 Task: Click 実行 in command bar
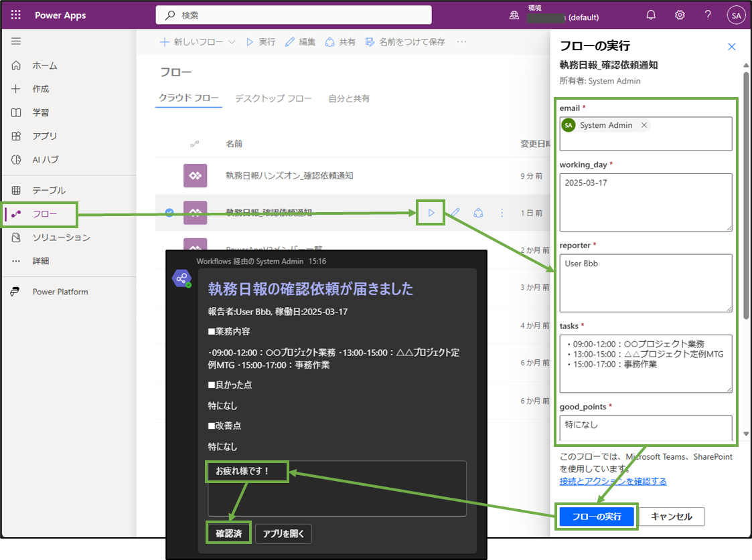click(261, 42)
